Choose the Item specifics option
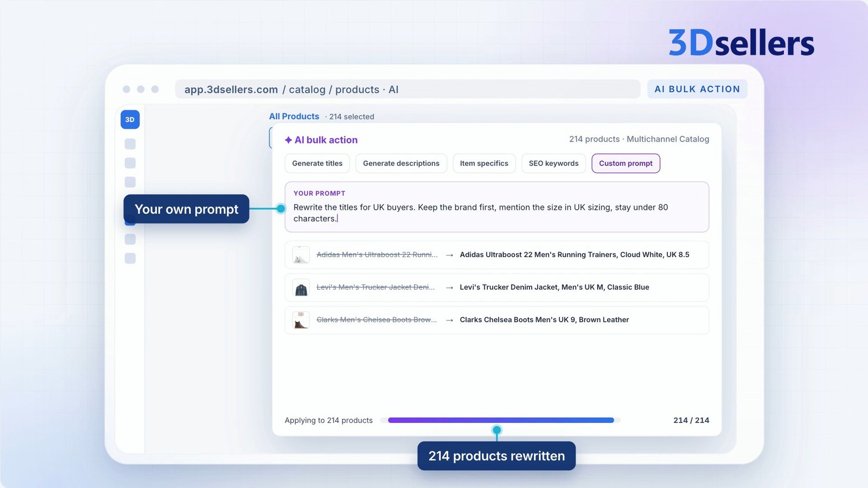 click(484, 163)
